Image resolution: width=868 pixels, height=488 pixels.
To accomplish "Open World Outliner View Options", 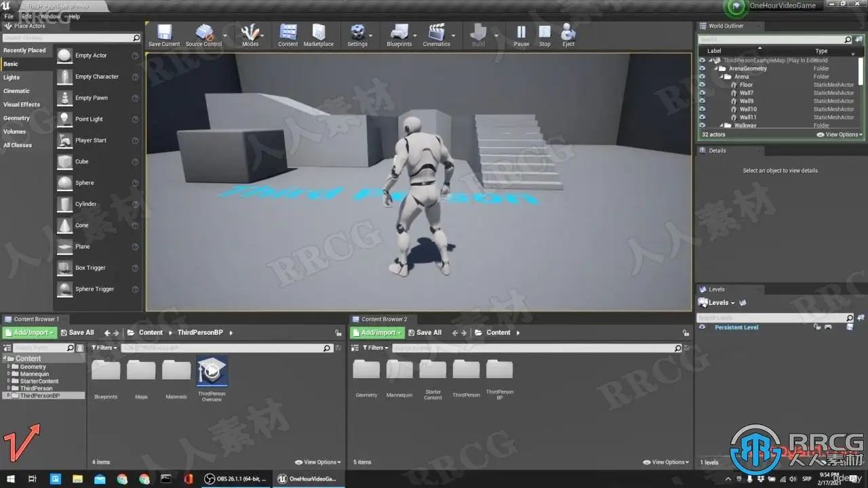I will click(840, 135).
